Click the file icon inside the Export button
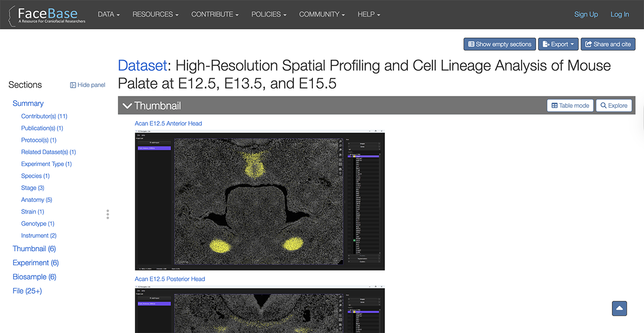The width and height of the screenshot is (644, 333). [545, 44]
